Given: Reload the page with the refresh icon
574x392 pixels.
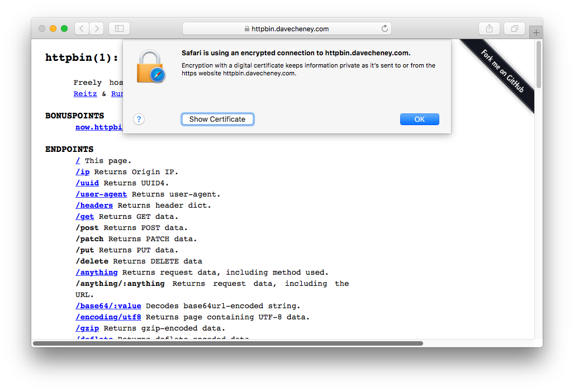Looking at the screenshot, I should (385, 28).
